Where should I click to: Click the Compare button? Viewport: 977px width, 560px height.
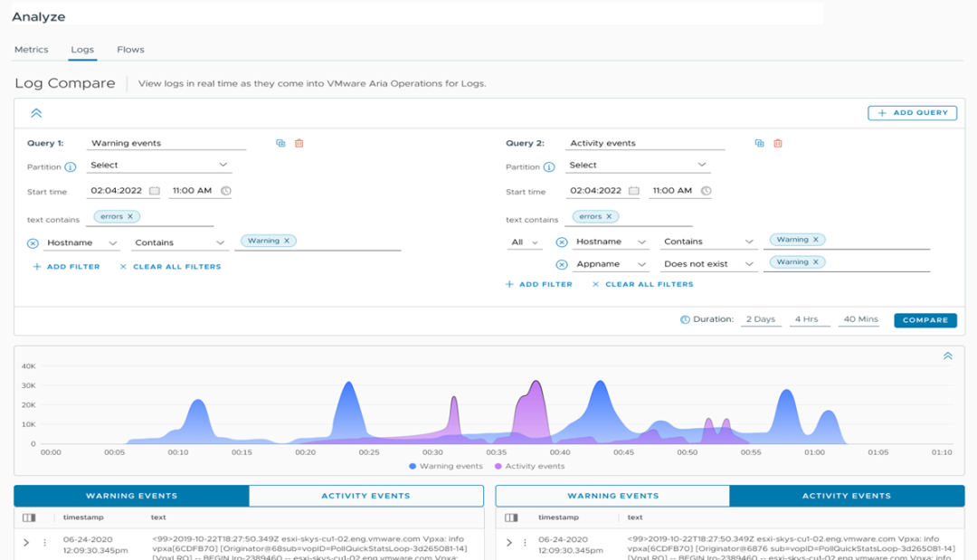coord(925,320)
